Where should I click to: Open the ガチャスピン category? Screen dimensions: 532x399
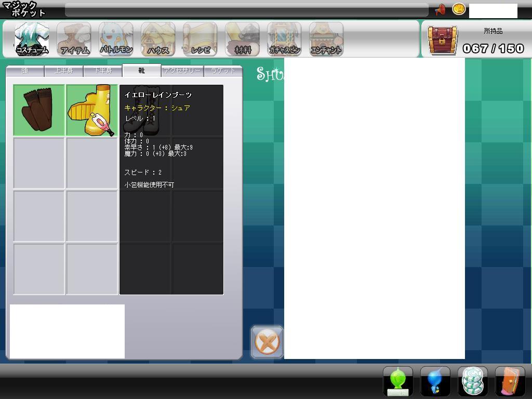coord(284,39)
